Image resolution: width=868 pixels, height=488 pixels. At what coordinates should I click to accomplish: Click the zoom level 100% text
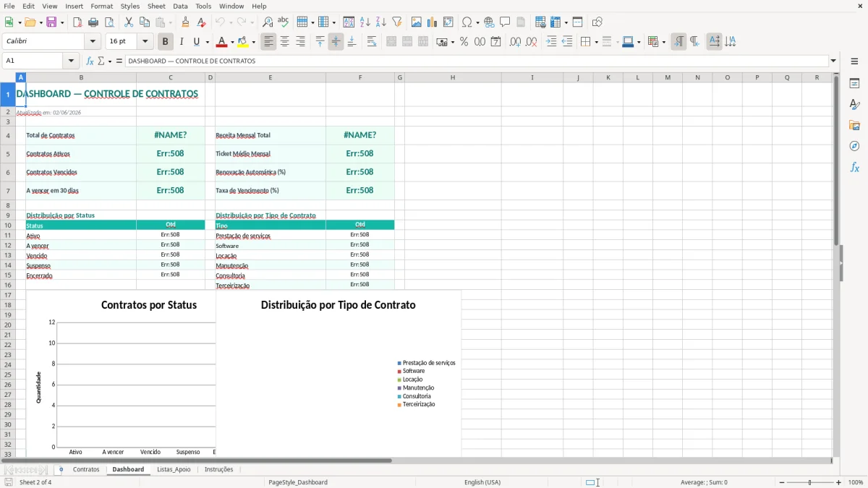[855, 482]
